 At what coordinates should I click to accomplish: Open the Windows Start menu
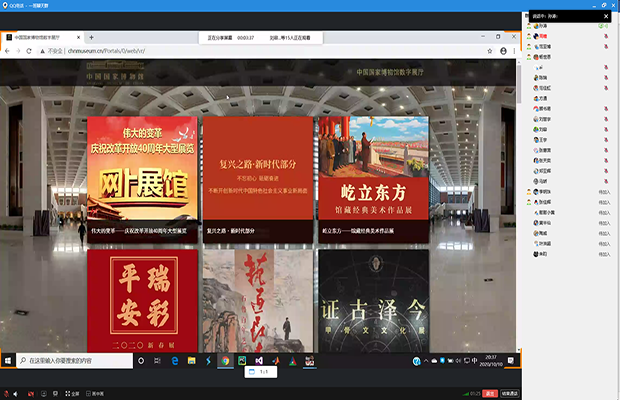(9, 360)
